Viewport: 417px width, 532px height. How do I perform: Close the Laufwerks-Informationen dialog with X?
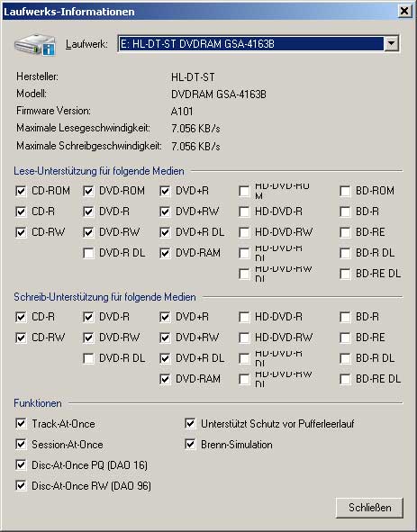click(x=404, y=11)
